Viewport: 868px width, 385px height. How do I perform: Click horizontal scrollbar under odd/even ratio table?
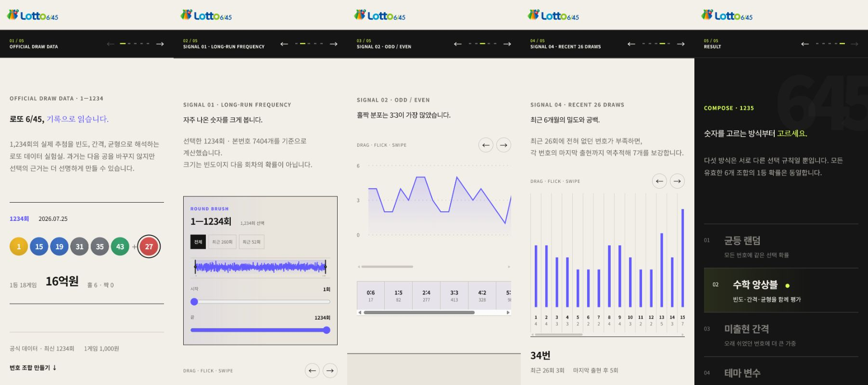419,312
